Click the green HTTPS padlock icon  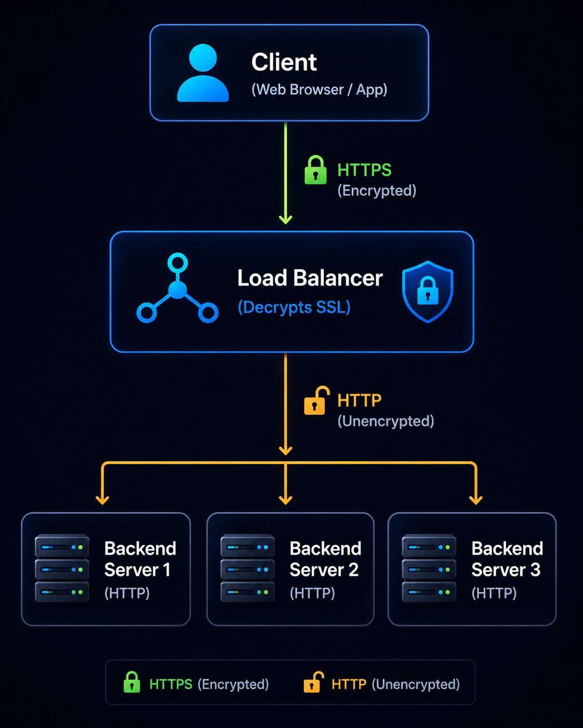pos(315,170)
